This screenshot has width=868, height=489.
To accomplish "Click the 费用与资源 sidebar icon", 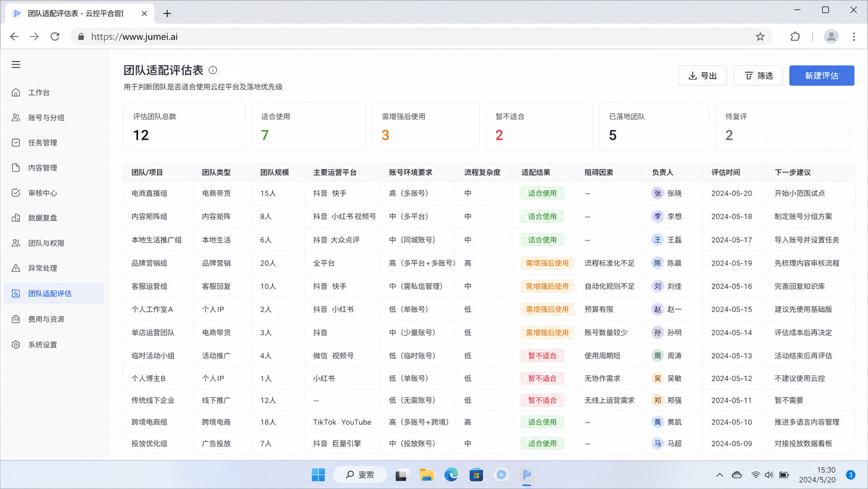I will coord(16,319).
